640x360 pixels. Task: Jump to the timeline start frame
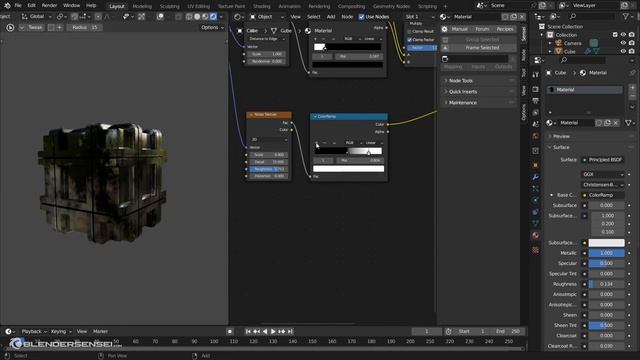248,331
